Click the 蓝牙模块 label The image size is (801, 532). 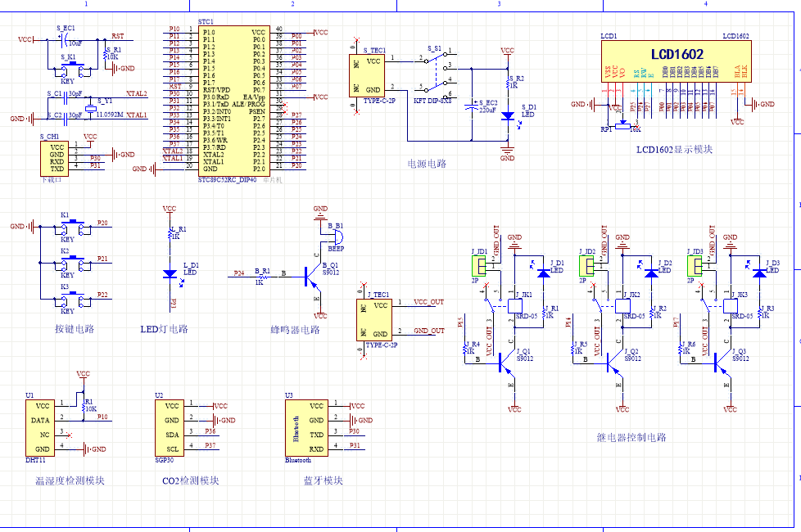[323, 480]
